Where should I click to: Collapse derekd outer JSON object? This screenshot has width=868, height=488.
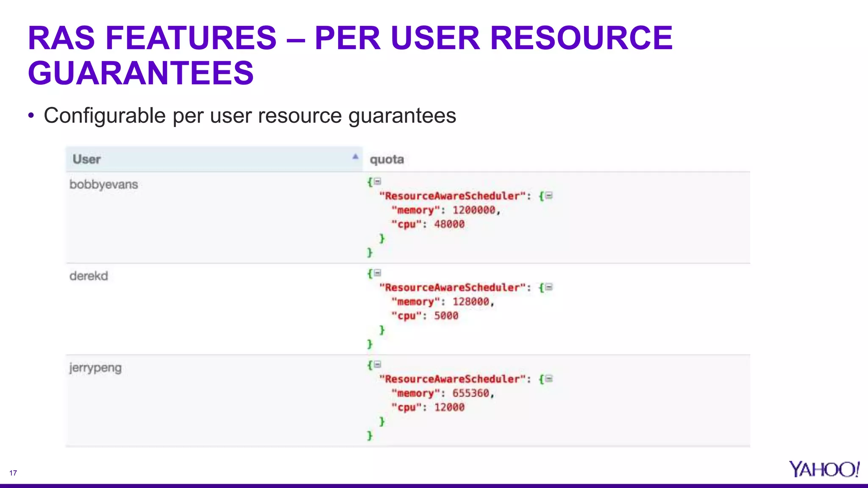point(377,273)
